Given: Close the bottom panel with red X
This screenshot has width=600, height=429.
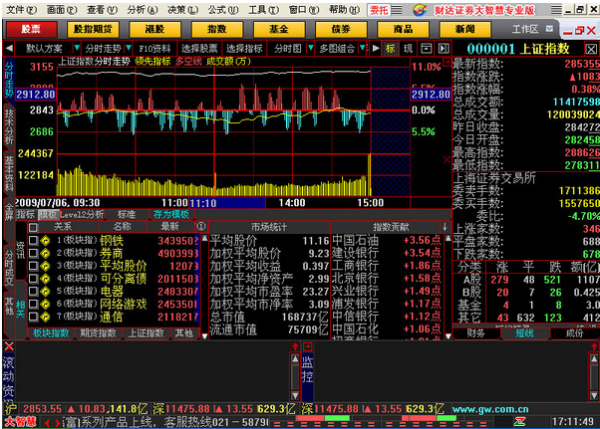Looking at the screenshot, I should [9, 346].
